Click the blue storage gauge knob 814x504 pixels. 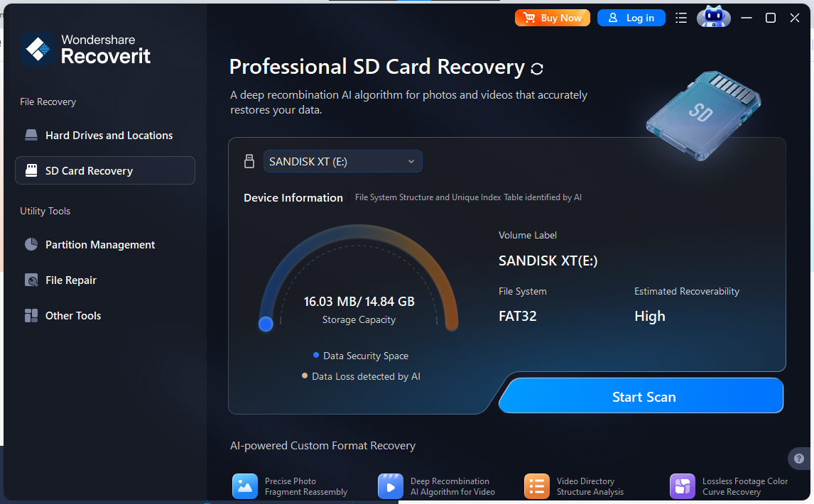coord(266,324)
